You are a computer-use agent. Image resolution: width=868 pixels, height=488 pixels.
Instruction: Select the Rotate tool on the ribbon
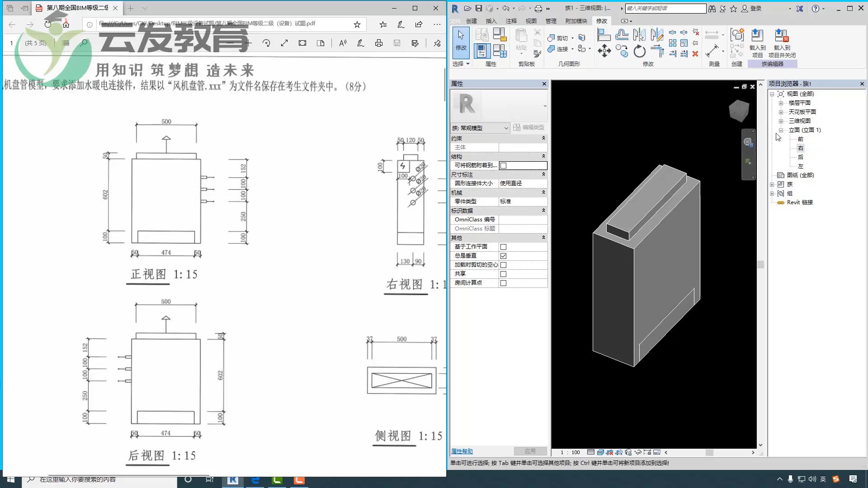tap(639, 52)
